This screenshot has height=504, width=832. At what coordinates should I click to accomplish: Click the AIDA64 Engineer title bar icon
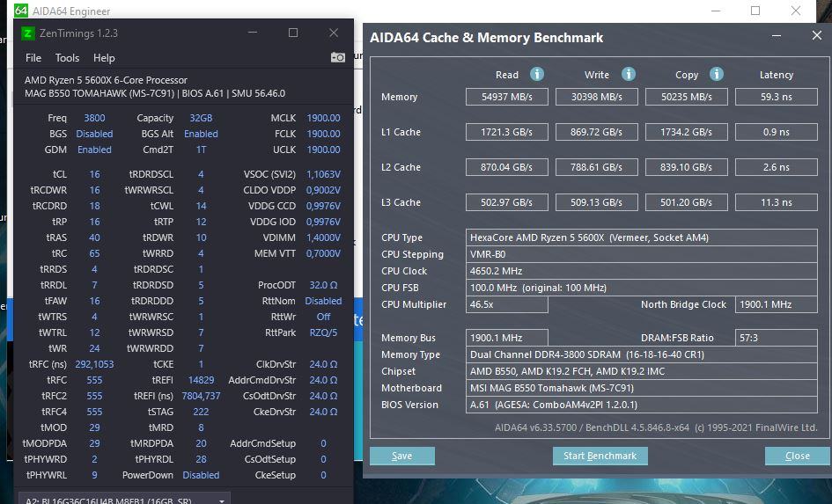click(x=21, y=10)
